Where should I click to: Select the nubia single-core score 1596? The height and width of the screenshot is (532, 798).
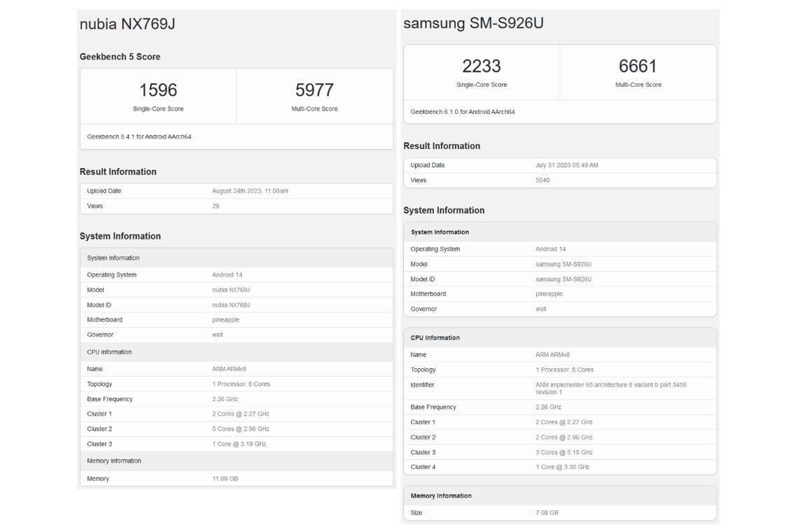click(158, 90)
